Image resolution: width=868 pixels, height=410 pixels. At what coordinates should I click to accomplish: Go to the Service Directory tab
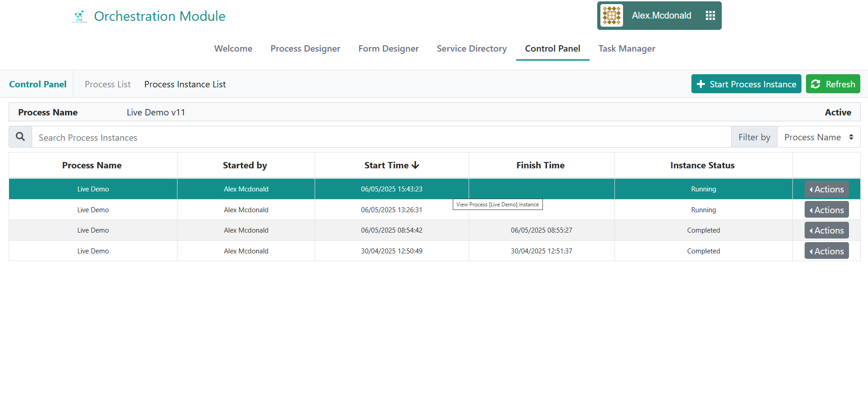click(x=471, y=48)
